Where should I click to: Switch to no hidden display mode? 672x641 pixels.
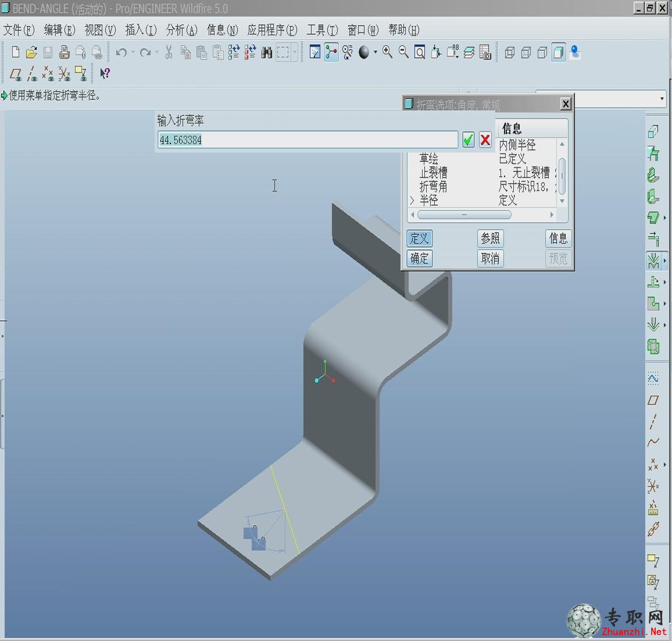[x=542, y=52]
